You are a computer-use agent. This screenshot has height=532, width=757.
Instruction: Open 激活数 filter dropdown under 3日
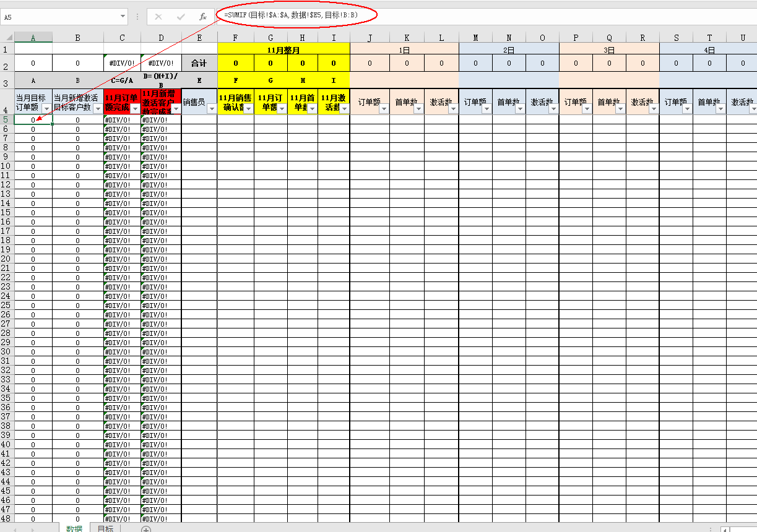click(654, 108)
